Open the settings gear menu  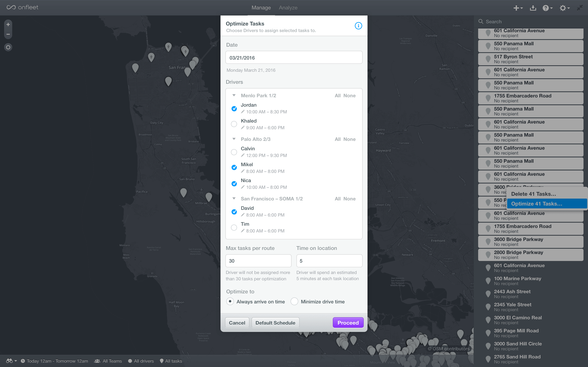pyautogui.click(x=564, y=8)
